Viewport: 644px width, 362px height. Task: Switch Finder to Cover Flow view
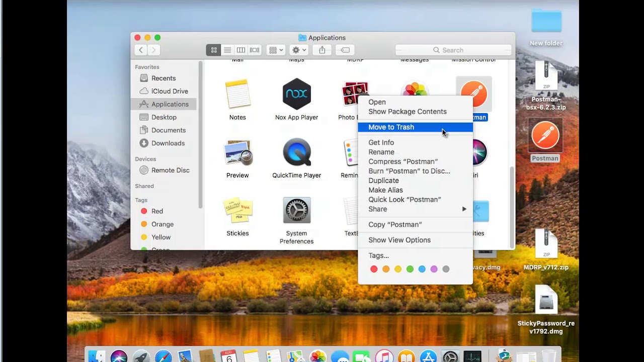pyautogui.click(x=255, y=50)
